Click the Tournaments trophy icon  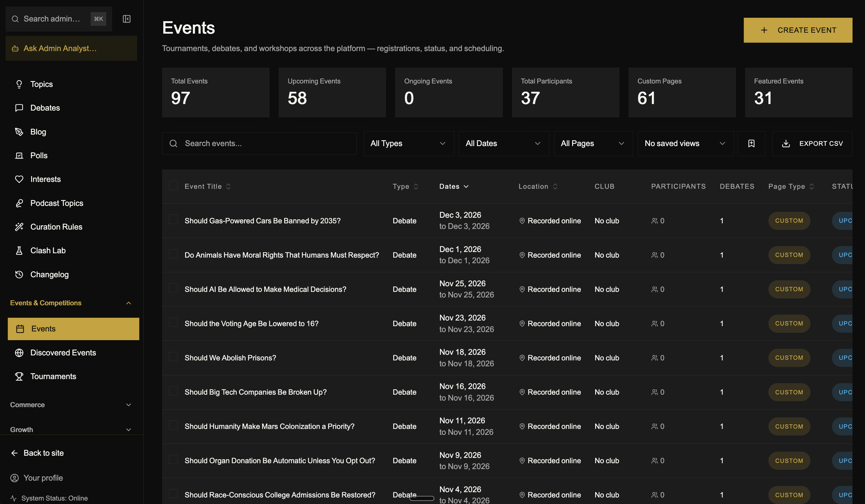[x=19, y=376]
